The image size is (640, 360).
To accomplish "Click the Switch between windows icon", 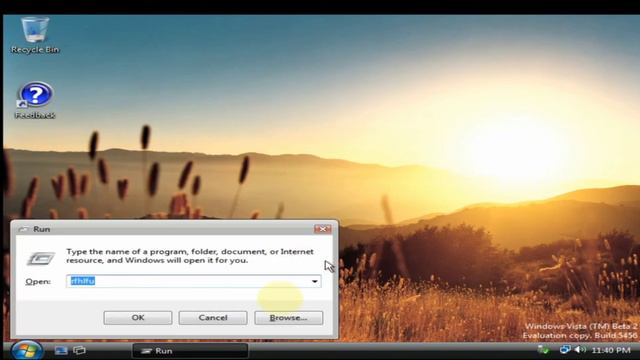I will coord(79,350).
